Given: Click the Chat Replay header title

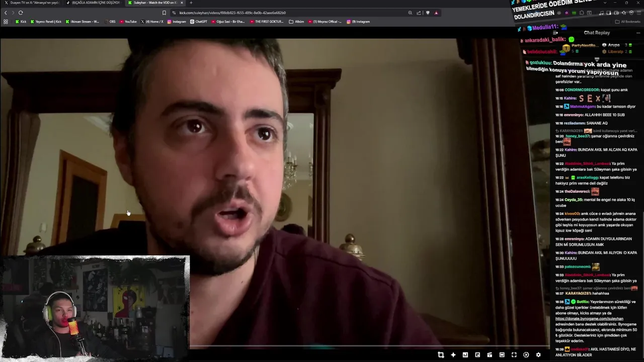Looking at the screenshot, I should pos(597,33).
